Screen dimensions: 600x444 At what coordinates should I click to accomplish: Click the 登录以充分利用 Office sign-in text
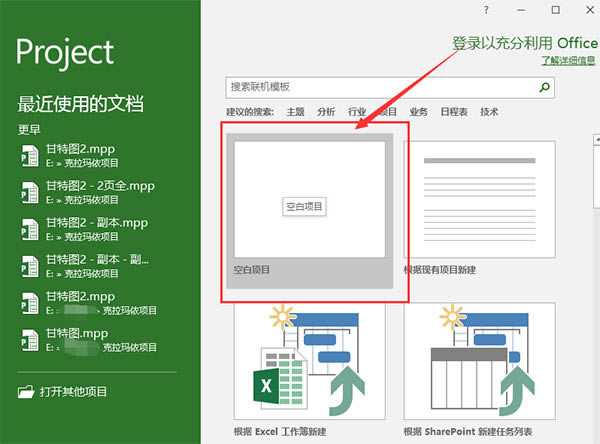tap(525, 43)
